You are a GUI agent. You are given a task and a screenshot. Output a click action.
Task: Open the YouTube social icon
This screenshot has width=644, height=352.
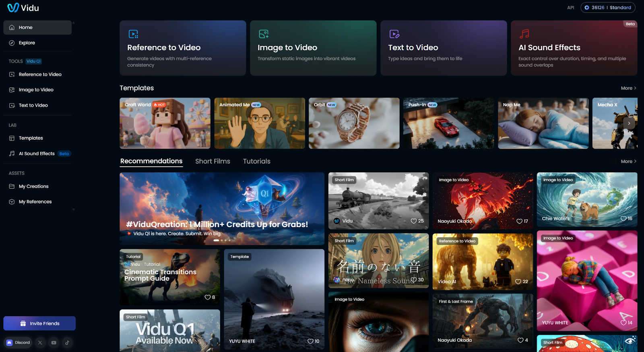tap(54, 343)
